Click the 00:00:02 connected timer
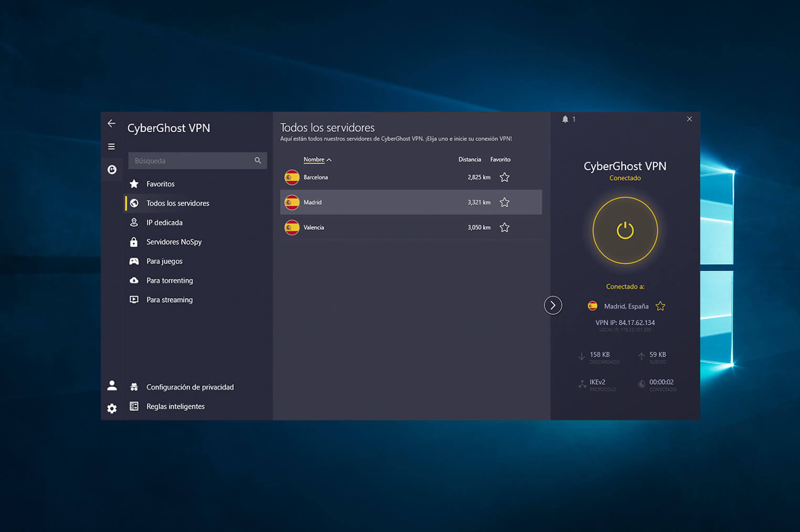The height and width of the screenshot is (532, 800). pyautogui.click(x=661, y=382)
